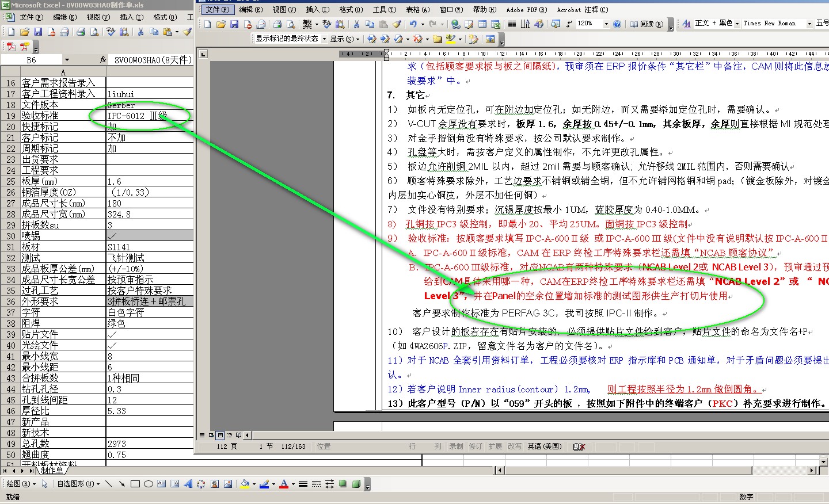Open Word 表格(A) menu
Image resolution: width=829 pixels, height=504 pixels.
(x=417, y=10)
